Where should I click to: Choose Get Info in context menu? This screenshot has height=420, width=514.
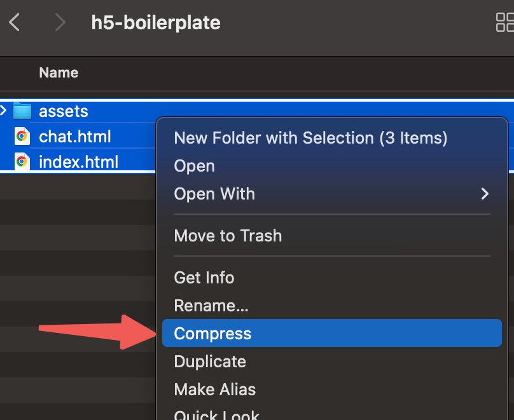pyautogui.click(x=204, y=278)
